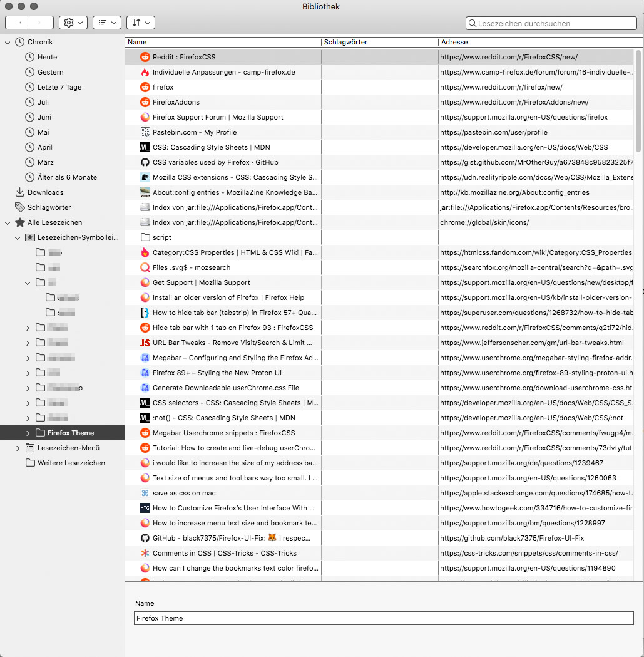
Task: Open the Mai history entry
Action: [43, 132]
